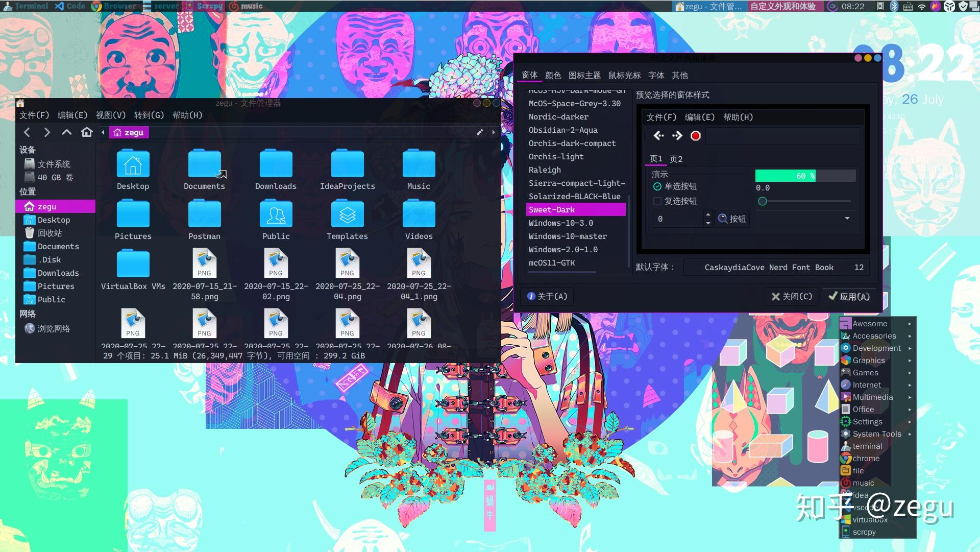Image resolution: width=980 pixels, height=552 pixels.
Task: Expand Accessories submenu
Action: [877, 336]
